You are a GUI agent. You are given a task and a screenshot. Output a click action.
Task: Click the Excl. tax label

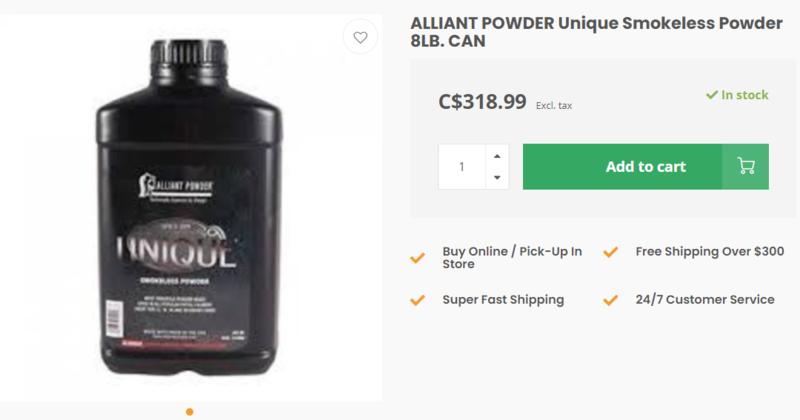(554, 106)
